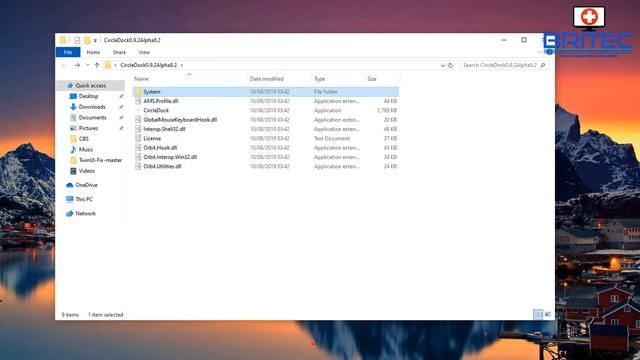640x360 pixels.
Task: Switch to the Home ribbon tab
Action: (93, 52)
